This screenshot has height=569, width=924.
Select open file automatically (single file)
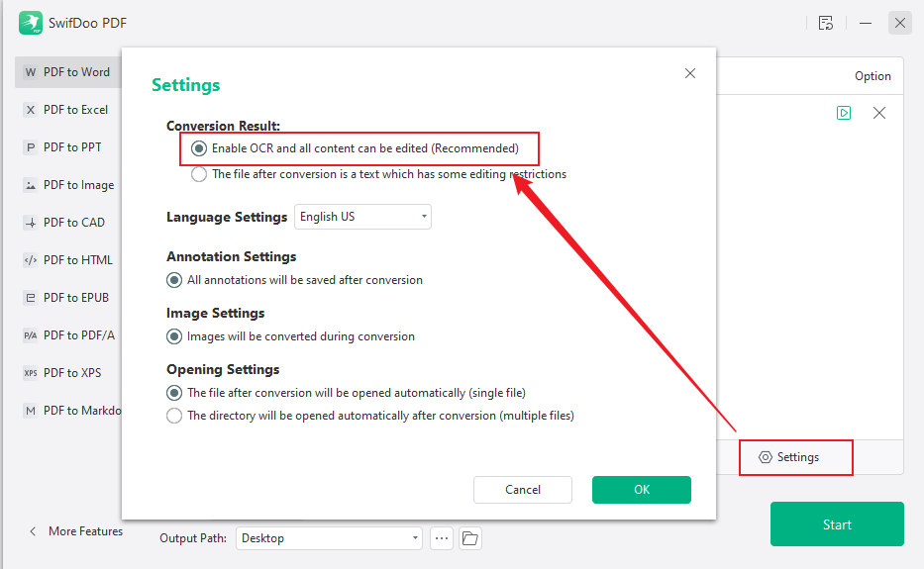click(x=174, y=393)
